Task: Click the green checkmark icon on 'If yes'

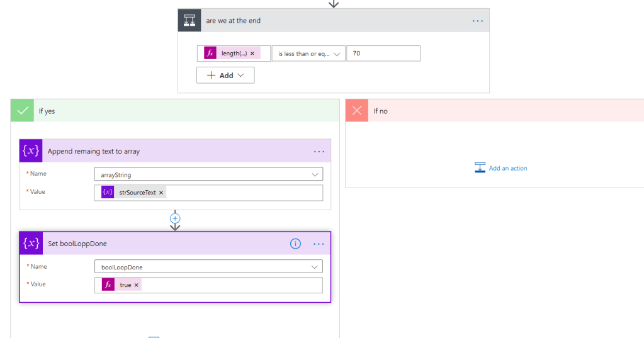Action: pos(22,111)
